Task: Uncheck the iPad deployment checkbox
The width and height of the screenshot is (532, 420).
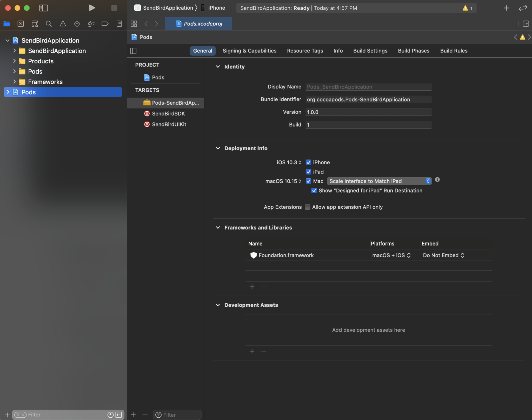Action: (308, 172)
